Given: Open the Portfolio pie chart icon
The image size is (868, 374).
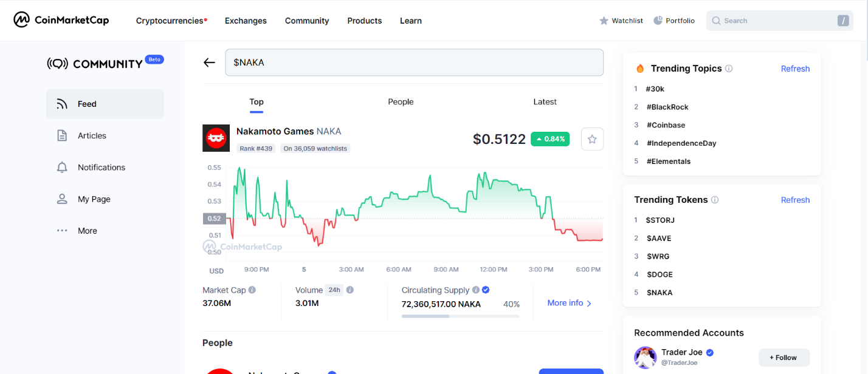Looking at the screenshot, I should [x=658, y=21].
